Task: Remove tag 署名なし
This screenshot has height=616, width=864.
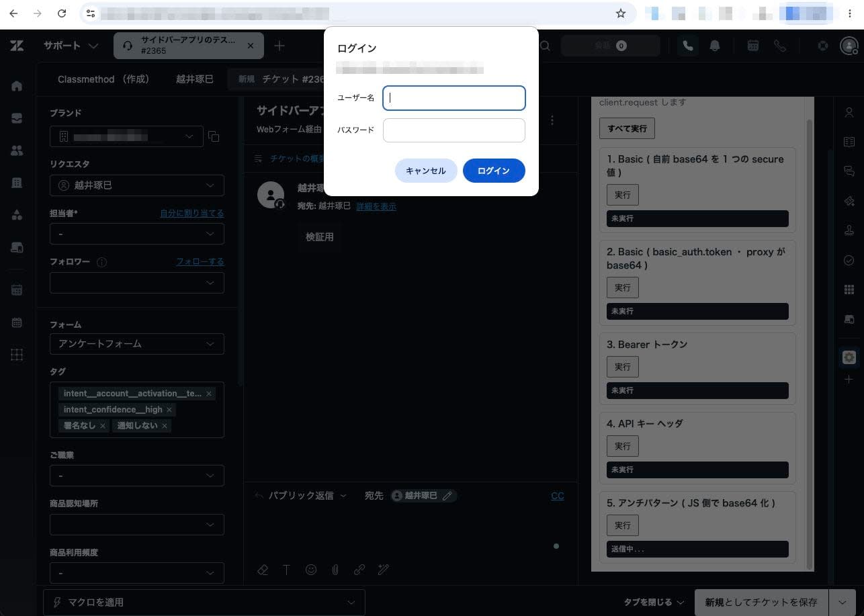Action: coord(103,426)
